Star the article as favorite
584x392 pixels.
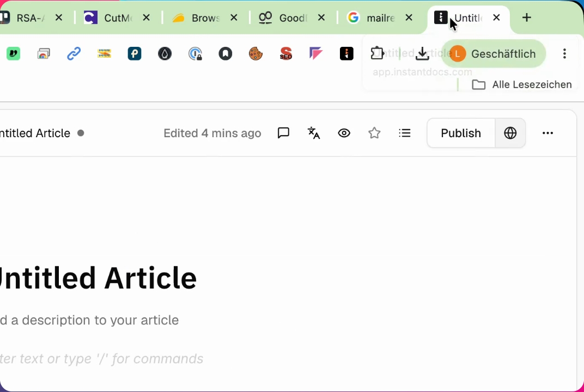click(374, 133)
